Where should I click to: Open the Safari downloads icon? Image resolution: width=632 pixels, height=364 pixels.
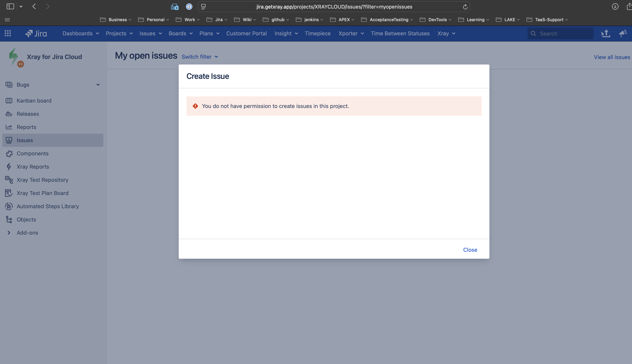(x=615, y=6)
